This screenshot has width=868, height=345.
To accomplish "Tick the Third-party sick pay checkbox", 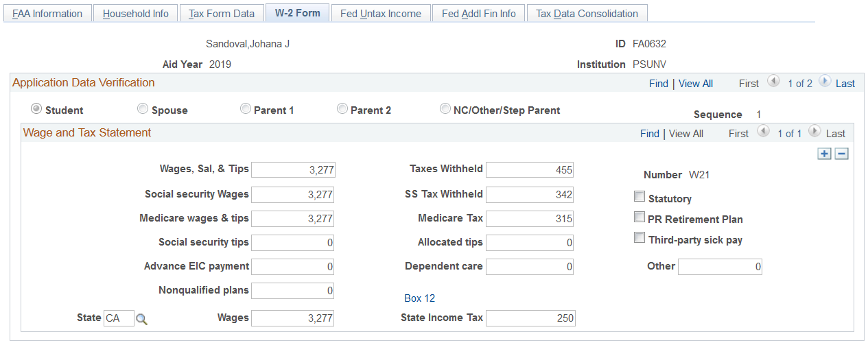I will click(640, 239).
